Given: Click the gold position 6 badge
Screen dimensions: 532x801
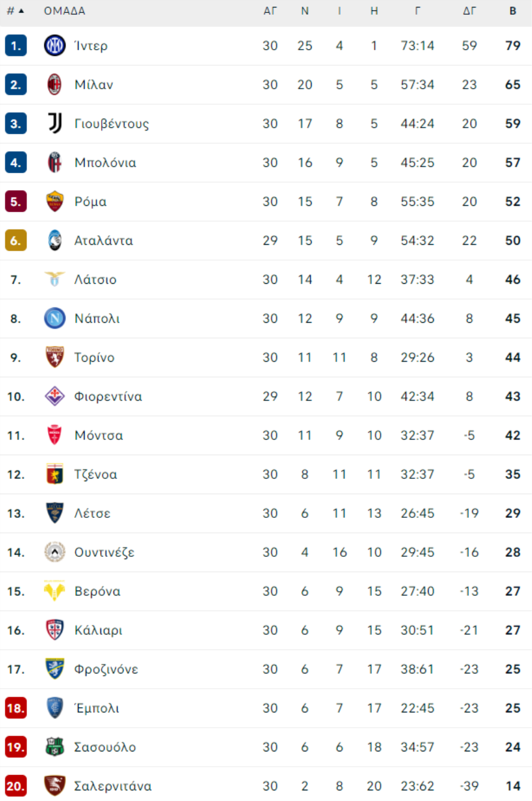Looking at the screenshot, I should [16, 241].
